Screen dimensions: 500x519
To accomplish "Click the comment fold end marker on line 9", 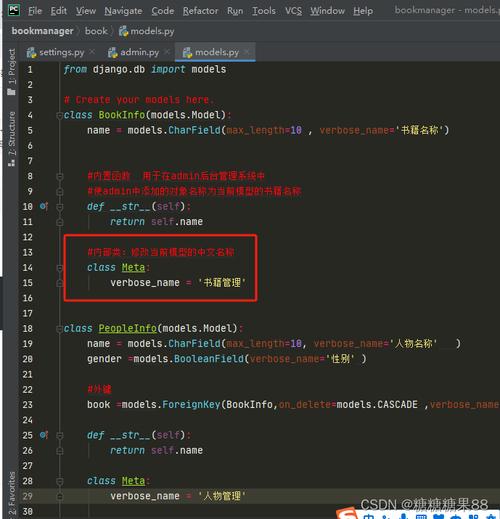I will click(x=60, y=192).
